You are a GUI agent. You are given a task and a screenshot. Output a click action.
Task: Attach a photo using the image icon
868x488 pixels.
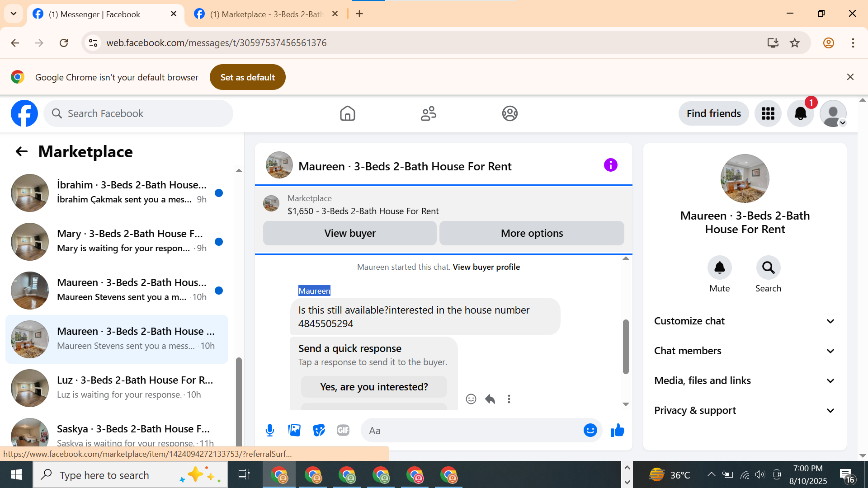[x=294, y=430]
